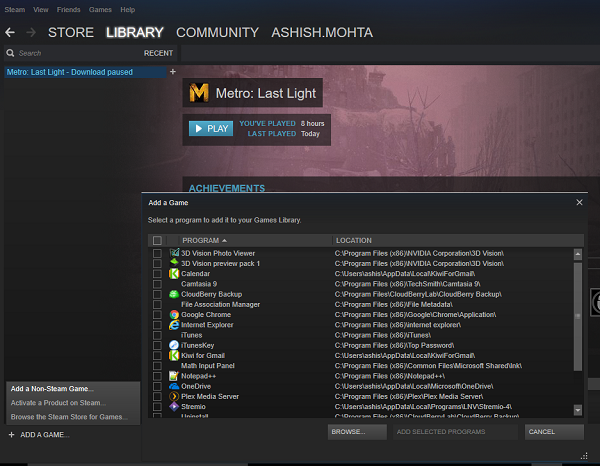The width and height of the screenshot is (600, 466).
Task: Choose Browse the Steam Store for Games
Action: coord(69,417)
